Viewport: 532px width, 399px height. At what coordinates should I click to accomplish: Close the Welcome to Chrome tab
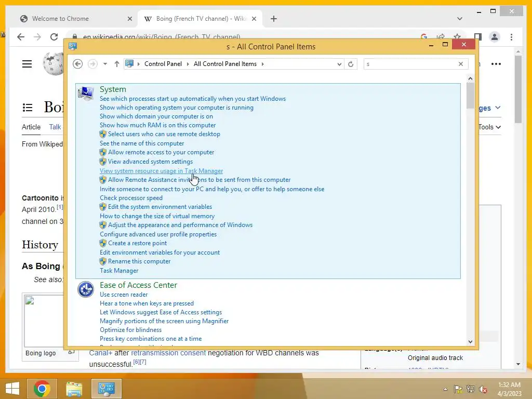point(129,19)
